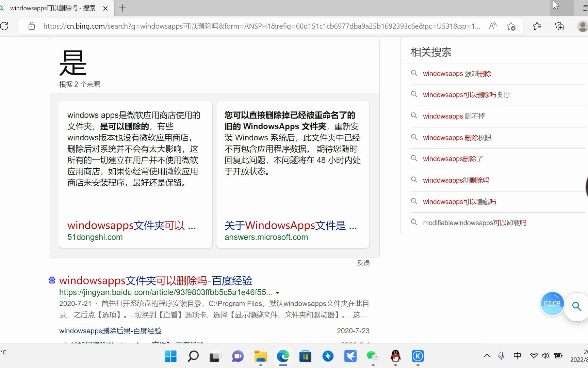The height and width of the screenshot is (368, 588).
Task: Switch the 中 input method indicator
Action: 517,356
